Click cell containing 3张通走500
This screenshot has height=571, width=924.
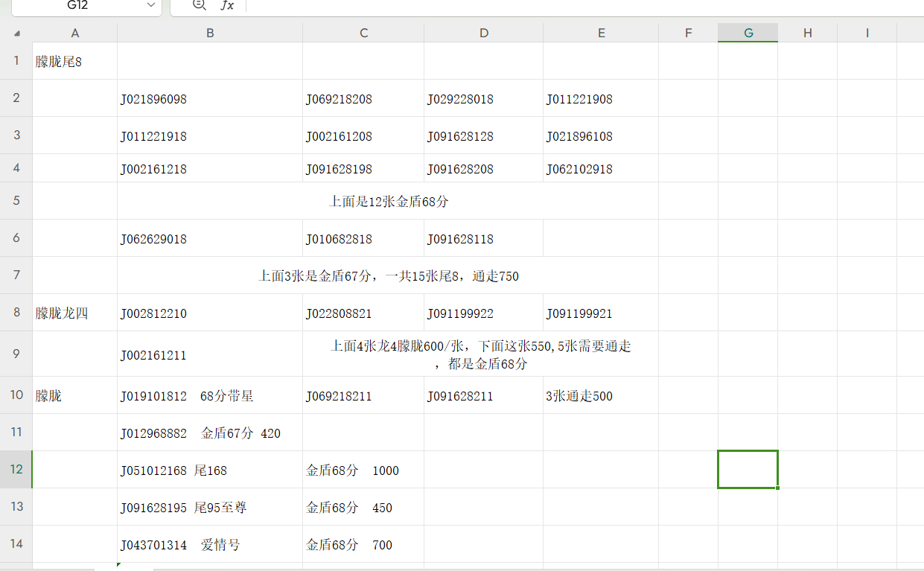click(600, 396)
